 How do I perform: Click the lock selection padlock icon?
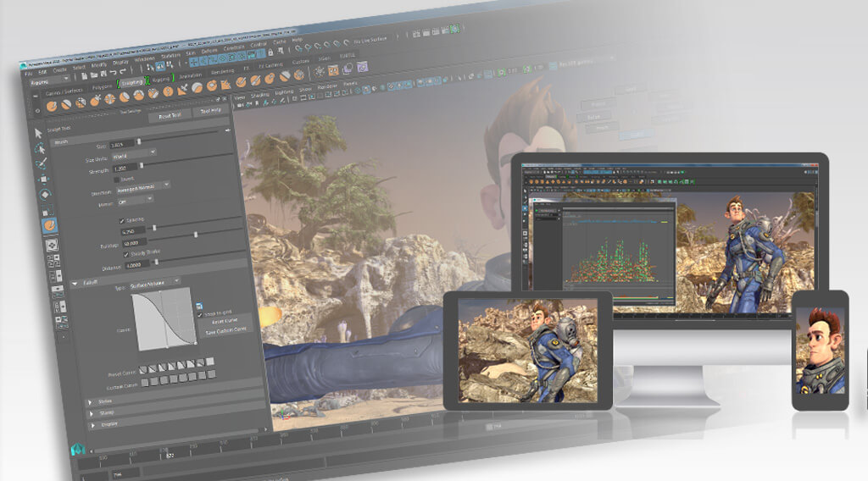tap(270, 53)
